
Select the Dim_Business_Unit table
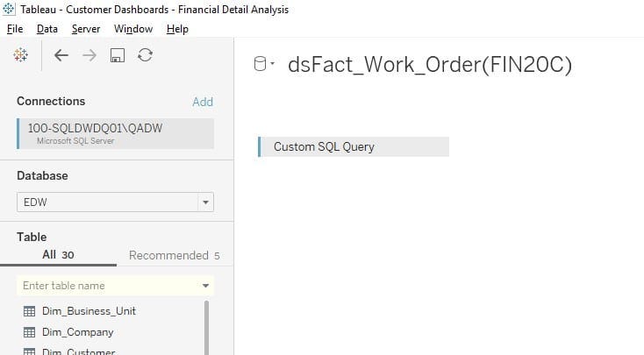tap(89, 311)
